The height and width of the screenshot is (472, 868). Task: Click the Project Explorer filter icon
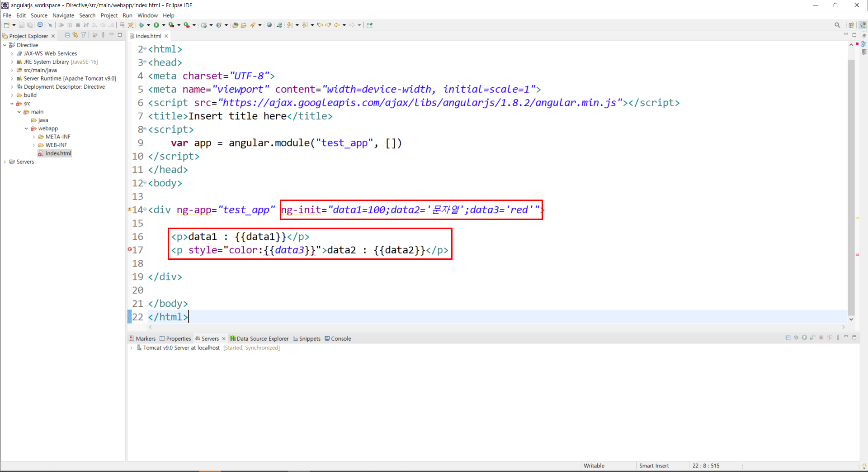[x=84, y=35]
